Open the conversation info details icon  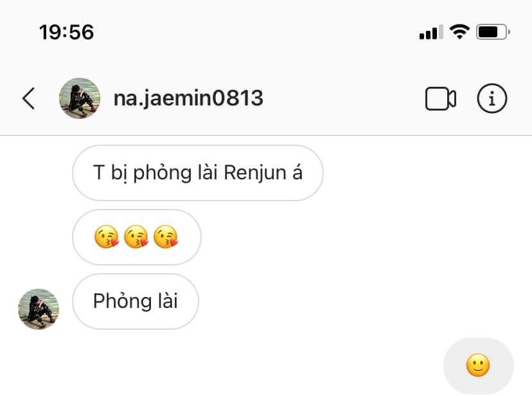click(492, 98)
